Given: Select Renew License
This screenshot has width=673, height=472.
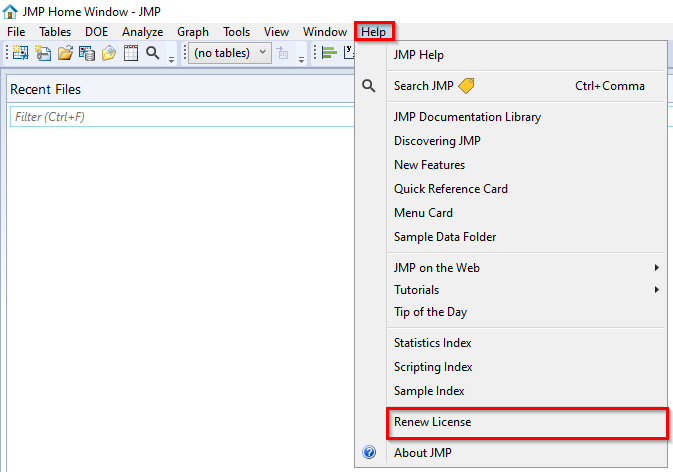Looking at the screenshot, I should 527,422.
